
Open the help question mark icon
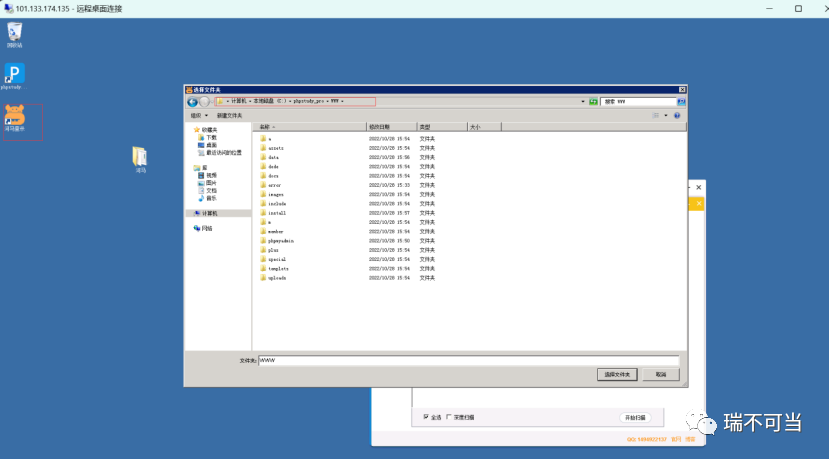tap(676, 115)
